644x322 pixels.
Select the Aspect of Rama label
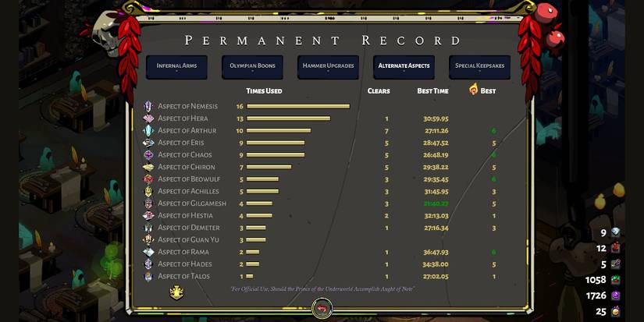[183, 252]
